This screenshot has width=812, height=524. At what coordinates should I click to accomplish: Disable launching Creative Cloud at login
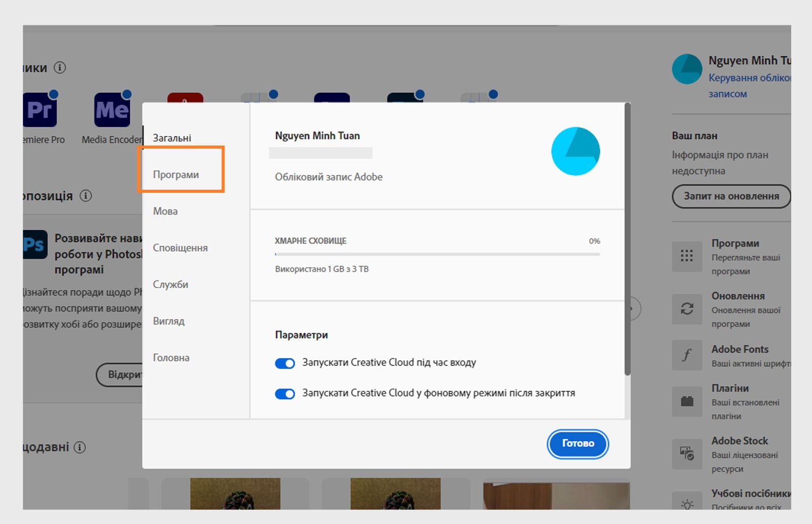285,363
